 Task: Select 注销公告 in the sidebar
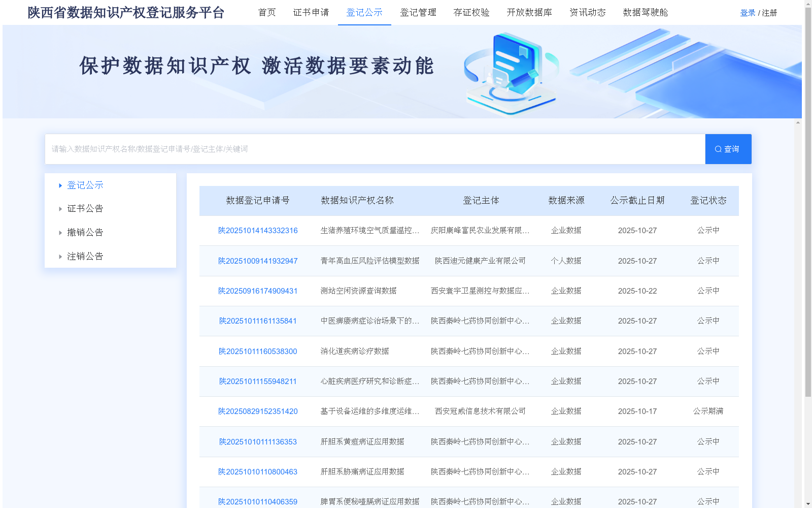85,257
